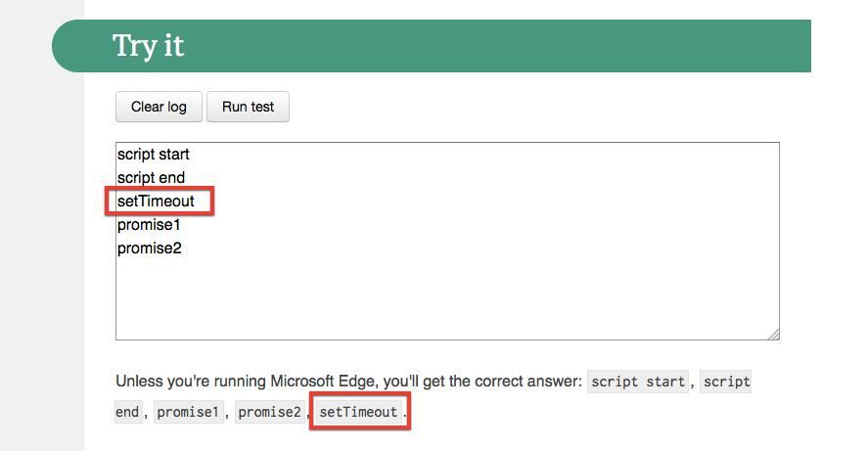The width and height of the screenshot is (868, 451).
Task: Grab the log textarea resize handle
Action: (773, 334)
